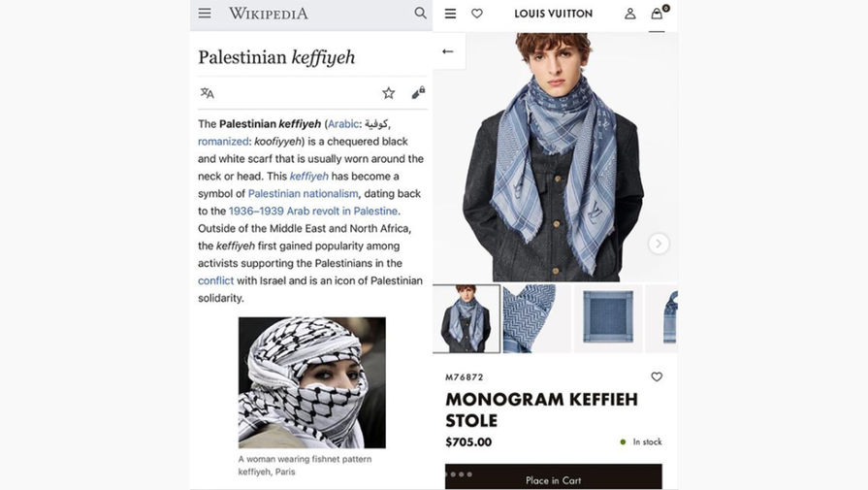Viewport: 868px width, 490px height.
Task: Add Monogram Keffieh Stole to wishlist heart
Action: [x=657, y=376]
